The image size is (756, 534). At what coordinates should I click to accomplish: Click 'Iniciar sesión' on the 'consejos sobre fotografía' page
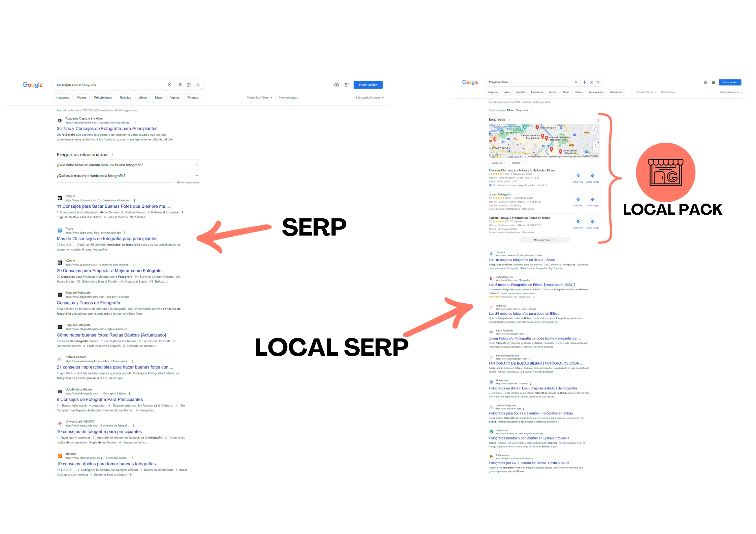pyautogui.click(x=368, y=85)
